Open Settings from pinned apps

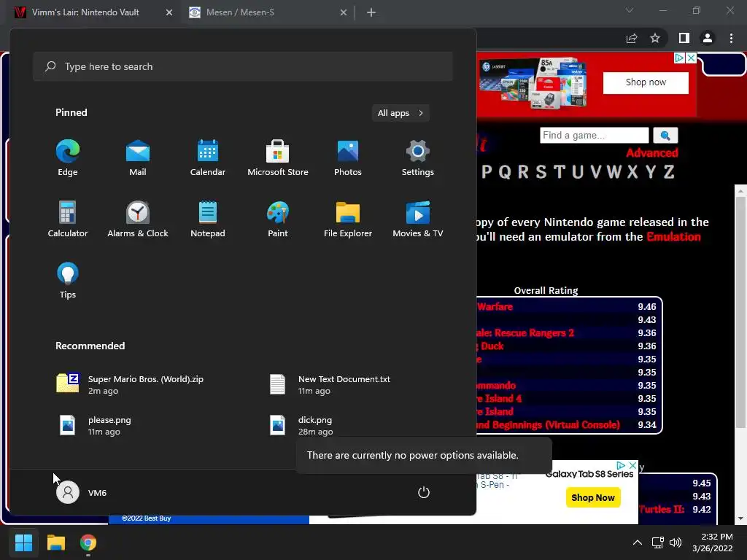(418, 158)
